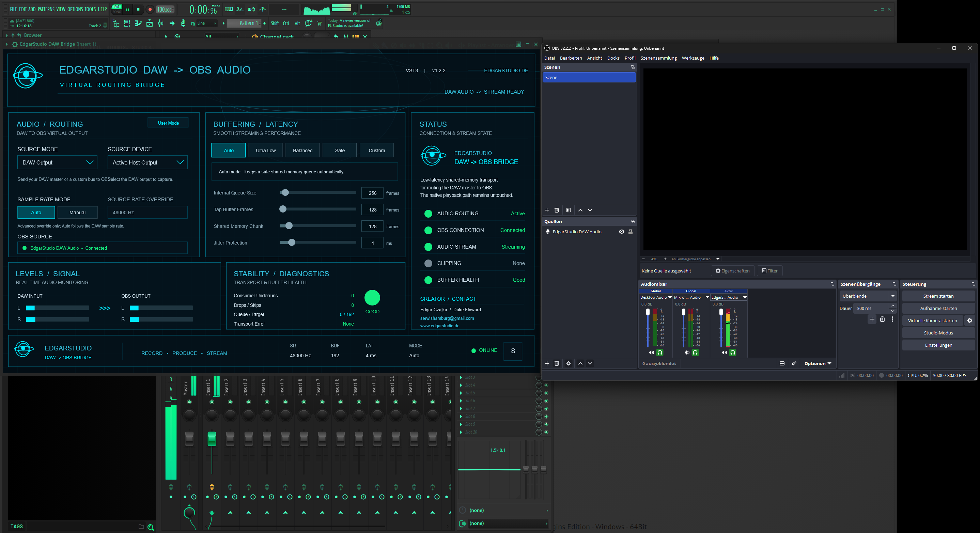Click the Stream starten button
Image resolution: width=980 pixels, height=533 pixels.
(x=938, y=296)
